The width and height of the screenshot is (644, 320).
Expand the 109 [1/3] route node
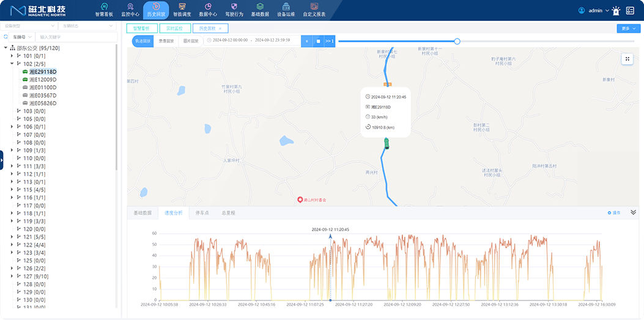[x=12, y=151]
